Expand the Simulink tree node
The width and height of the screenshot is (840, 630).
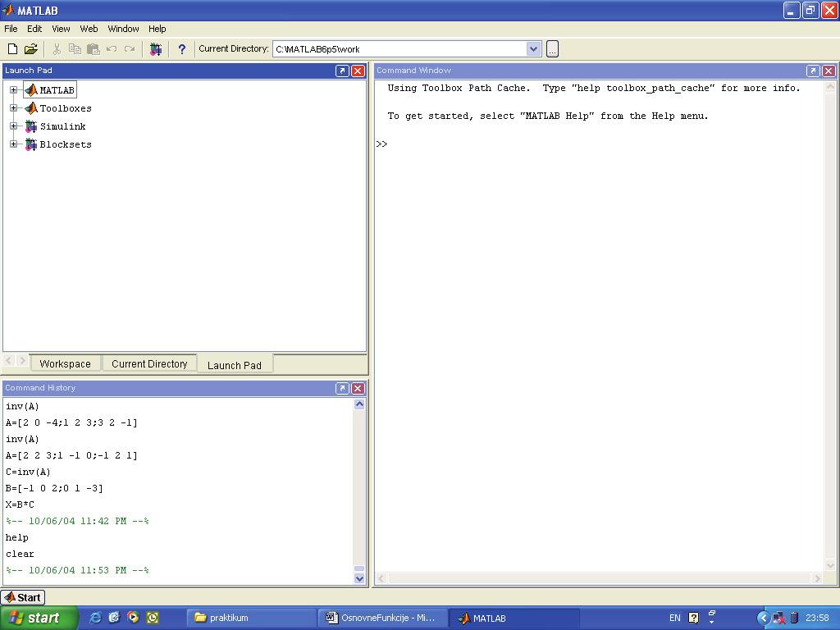pos(14,126)
